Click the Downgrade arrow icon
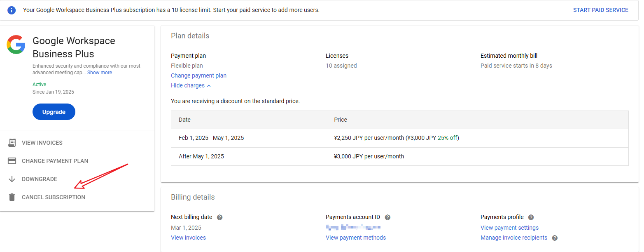The width and height of the screenshot is (644, 252). point(12,179)
